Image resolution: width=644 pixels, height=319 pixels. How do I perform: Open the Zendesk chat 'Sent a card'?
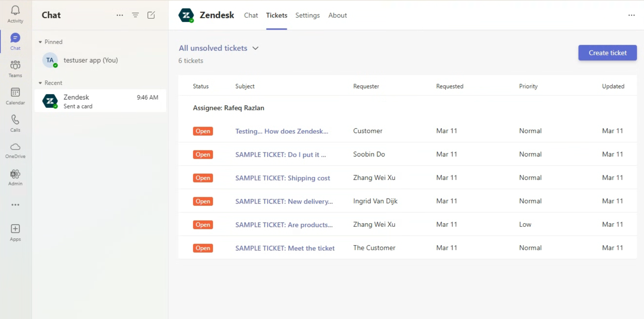[100, 101]
